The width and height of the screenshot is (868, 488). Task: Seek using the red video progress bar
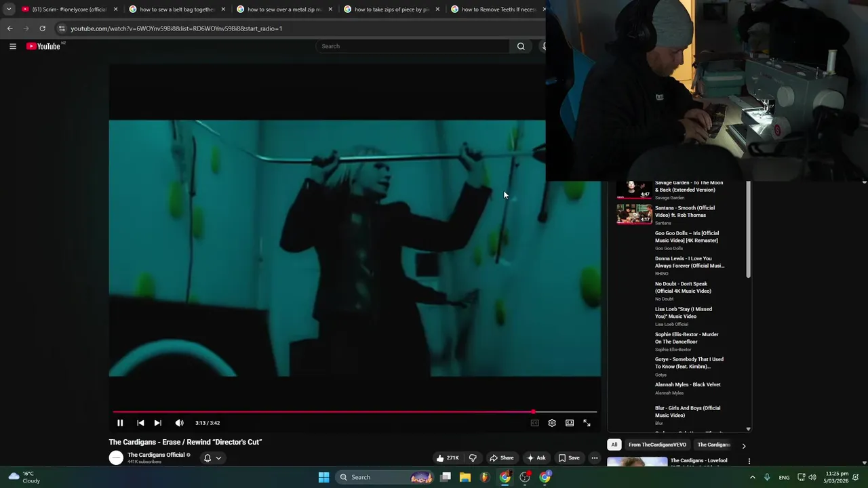355,411
